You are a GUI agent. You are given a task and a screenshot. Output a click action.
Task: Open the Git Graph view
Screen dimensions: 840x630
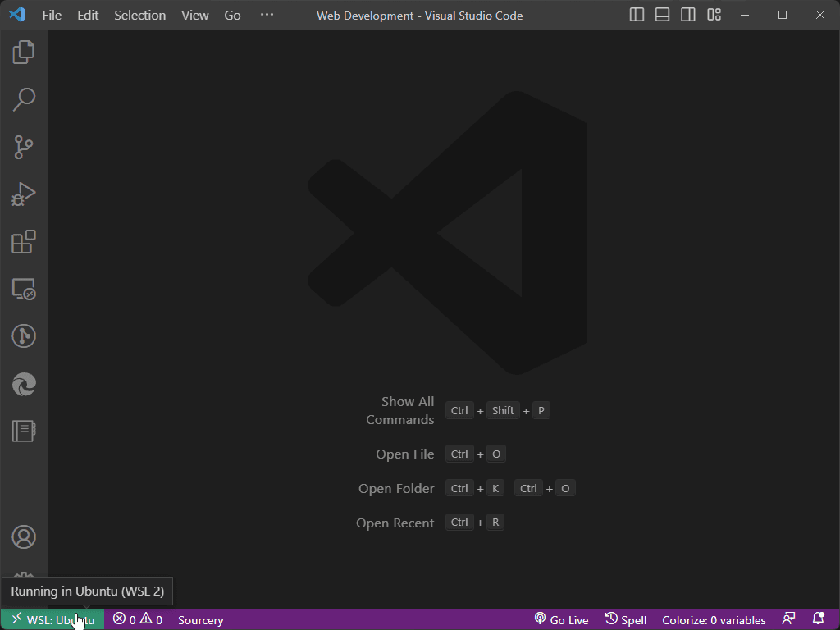[x=24, y=336]
